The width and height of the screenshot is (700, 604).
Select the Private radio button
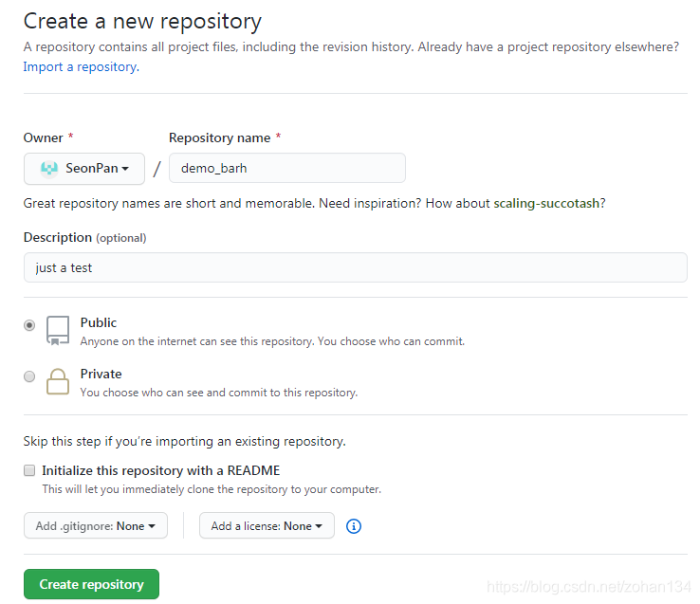point(29,375)
